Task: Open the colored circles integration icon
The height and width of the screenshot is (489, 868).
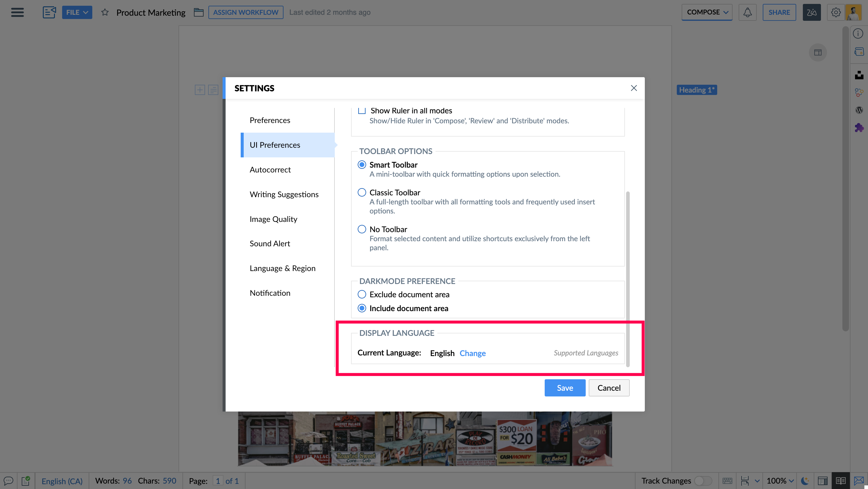Action: tap(859, 92)
